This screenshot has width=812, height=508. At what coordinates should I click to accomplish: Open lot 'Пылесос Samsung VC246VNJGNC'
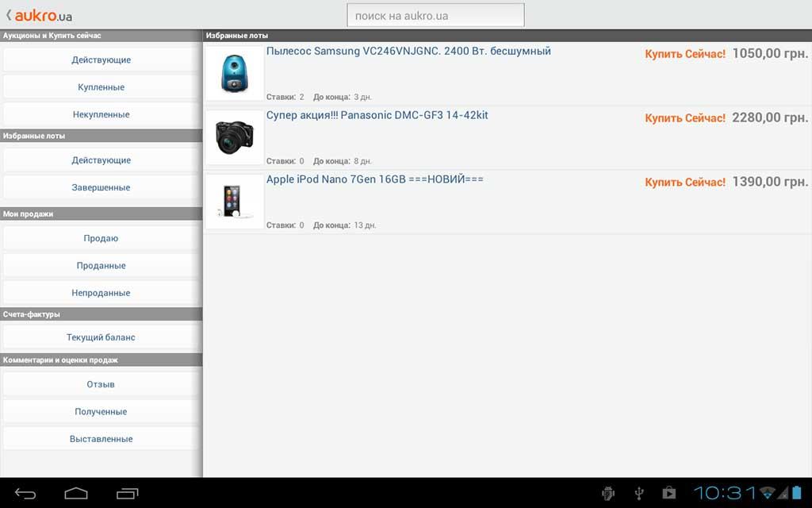click(408, 52)
